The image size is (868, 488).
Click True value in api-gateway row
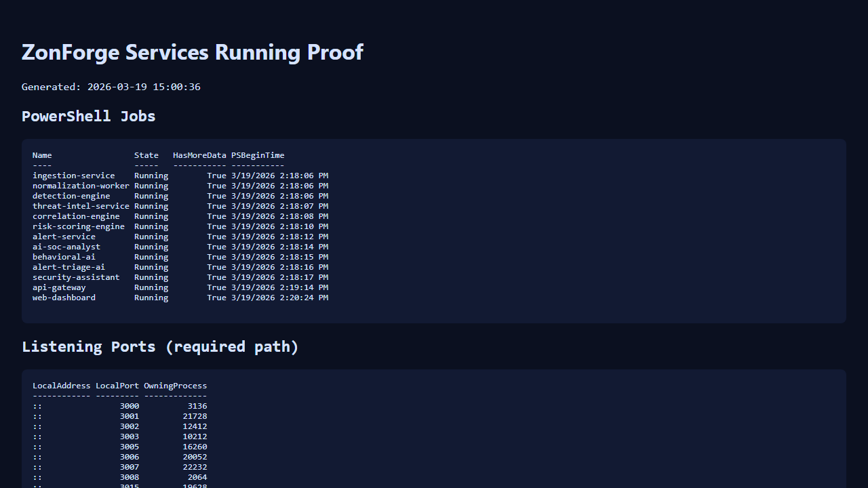tap(217, 287)
